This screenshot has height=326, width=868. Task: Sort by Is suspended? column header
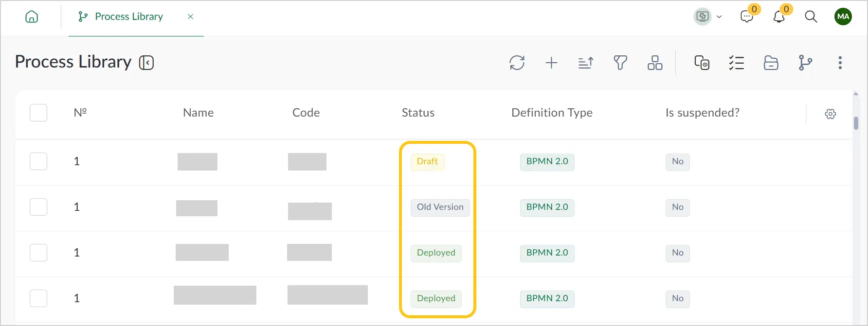click(702, 113)
